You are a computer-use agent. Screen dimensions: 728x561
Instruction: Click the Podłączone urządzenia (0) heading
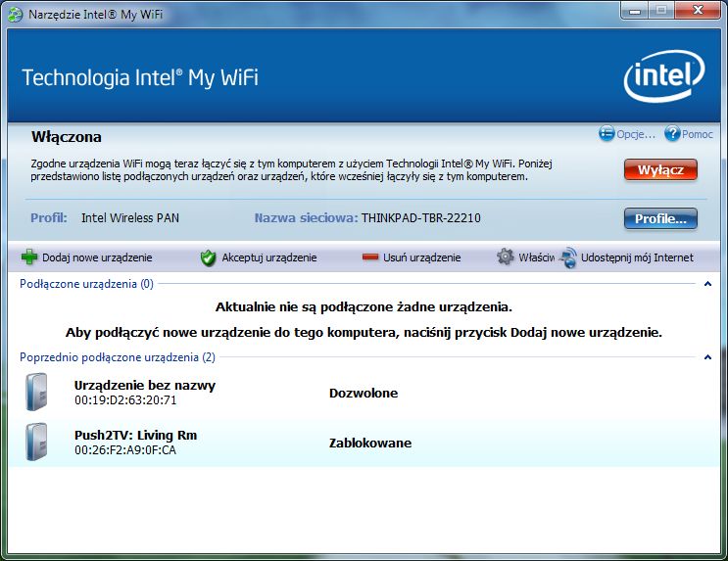click(x=86, y=284)
